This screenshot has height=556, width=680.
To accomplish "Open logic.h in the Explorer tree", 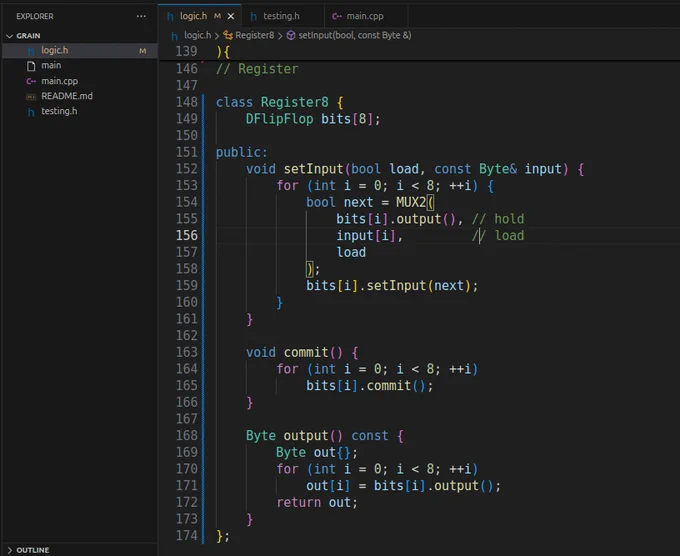I will coord(79,50).
